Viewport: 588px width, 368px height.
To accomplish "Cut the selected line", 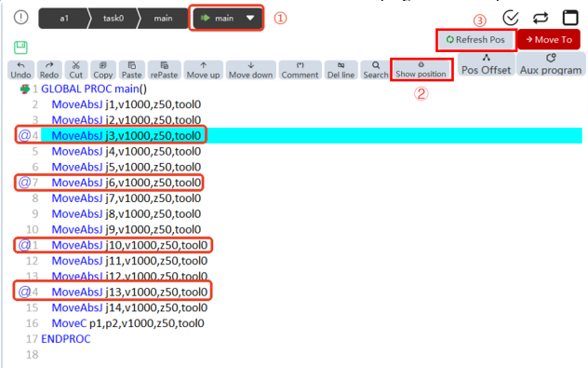I will (x=76, y=70).
